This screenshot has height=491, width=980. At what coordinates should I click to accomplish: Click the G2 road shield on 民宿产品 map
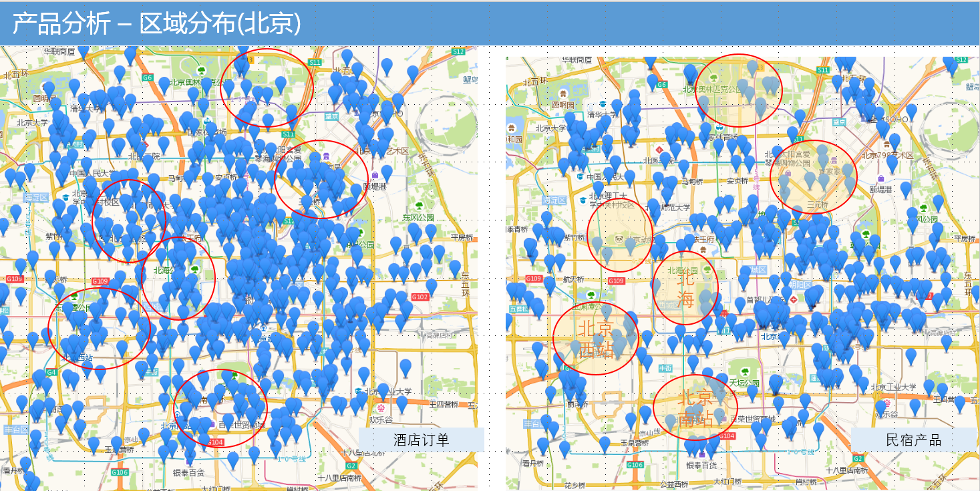pyautogui.click(x=858, y=458)
